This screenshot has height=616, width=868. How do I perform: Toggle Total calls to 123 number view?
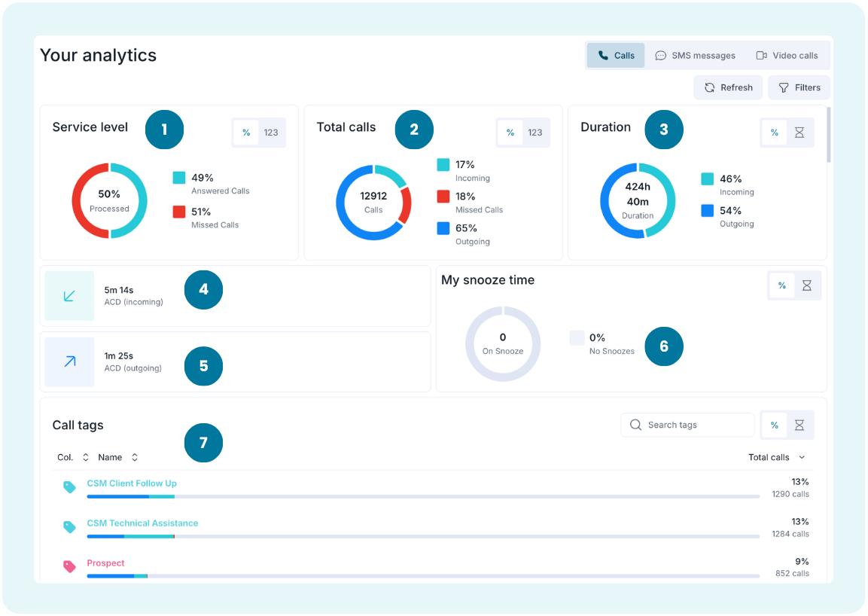tap(535, 133)
